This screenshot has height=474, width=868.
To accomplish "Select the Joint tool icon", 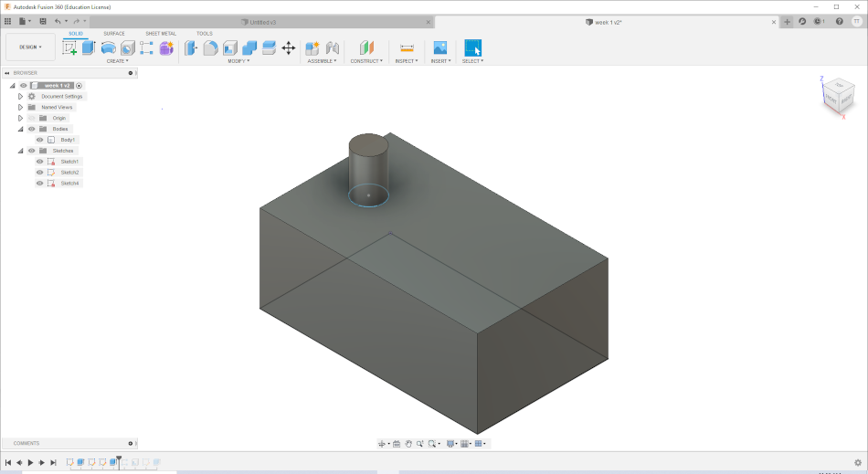I will 333,48.
